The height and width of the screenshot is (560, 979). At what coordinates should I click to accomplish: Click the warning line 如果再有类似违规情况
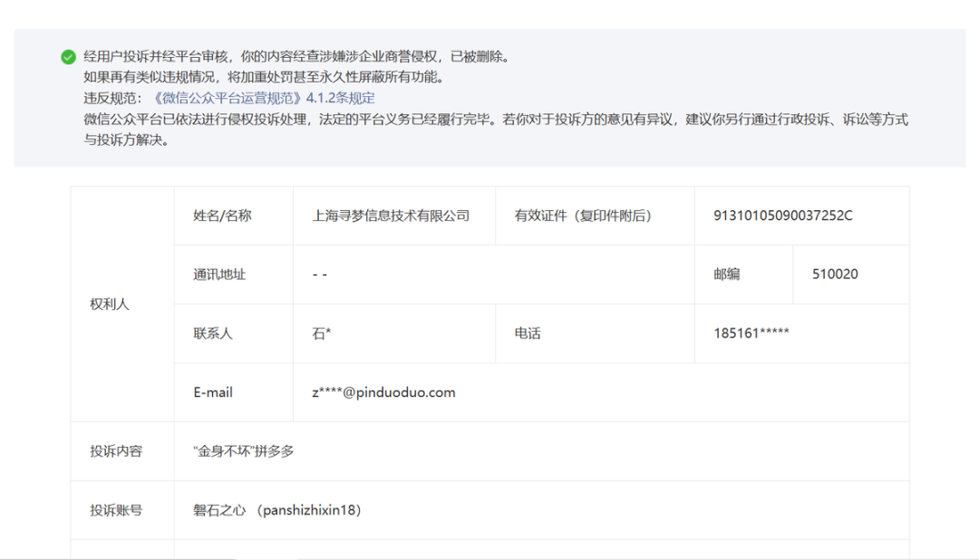(x=266, y=77)
